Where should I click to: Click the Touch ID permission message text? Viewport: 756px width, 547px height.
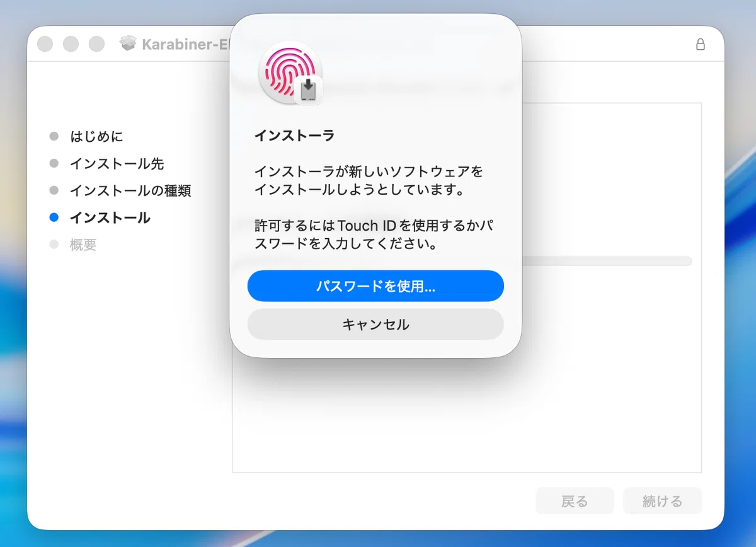(374, 234)
